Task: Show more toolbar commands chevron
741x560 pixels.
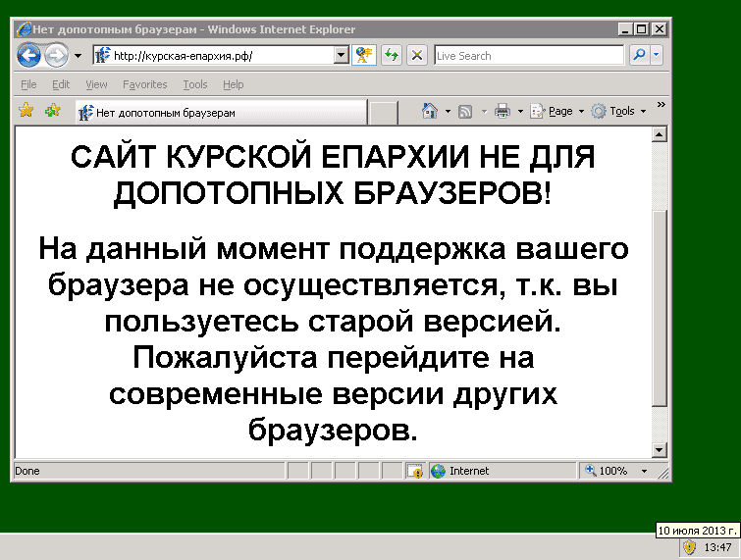Action: tap(661, 104)
